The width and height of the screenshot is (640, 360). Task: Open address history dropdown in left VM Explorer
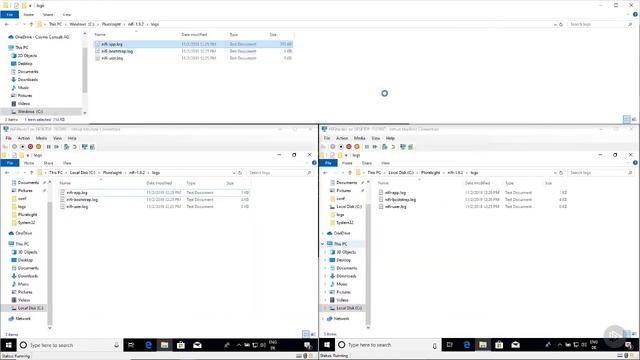coord(234,173)
